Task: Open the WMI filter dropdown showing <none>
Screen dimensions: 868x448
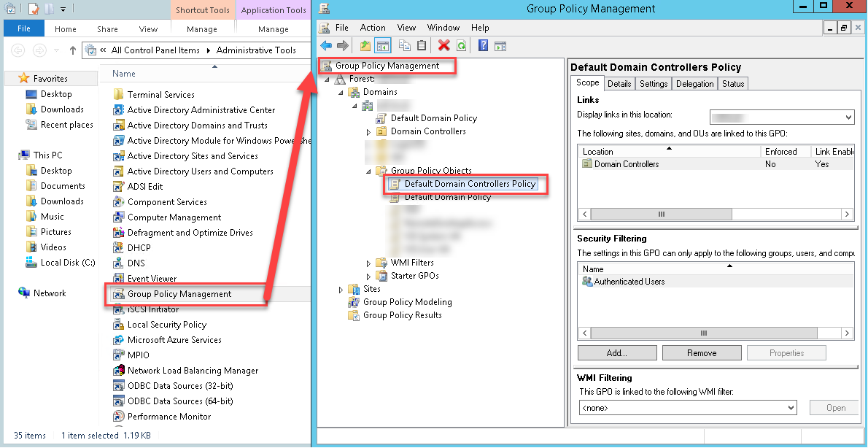Action: (x=688, y=408)
